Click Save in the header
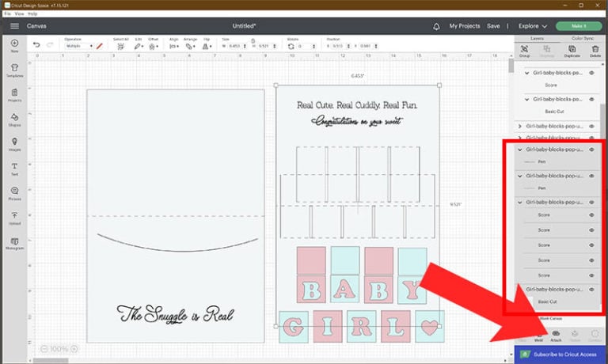This screenshot has width=608, height=364. [493, 26]
